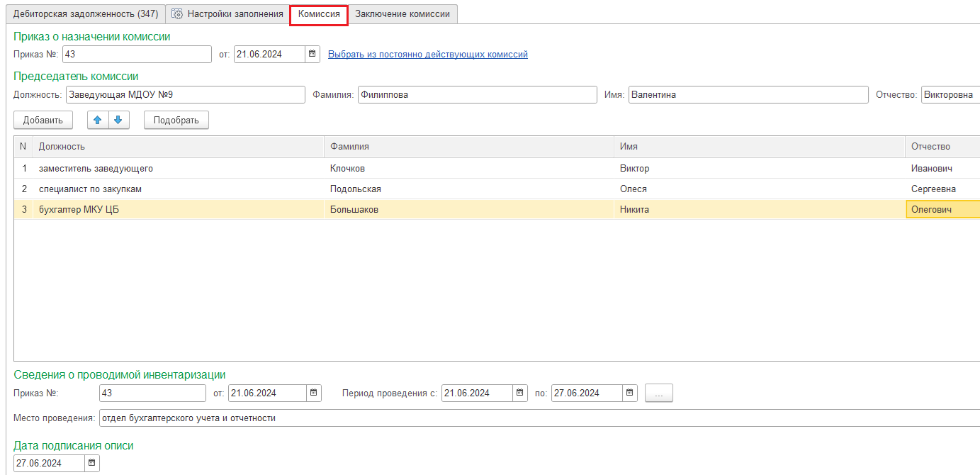
Task: Sort by Фамилия column header
Action: [x=469, y=147]
